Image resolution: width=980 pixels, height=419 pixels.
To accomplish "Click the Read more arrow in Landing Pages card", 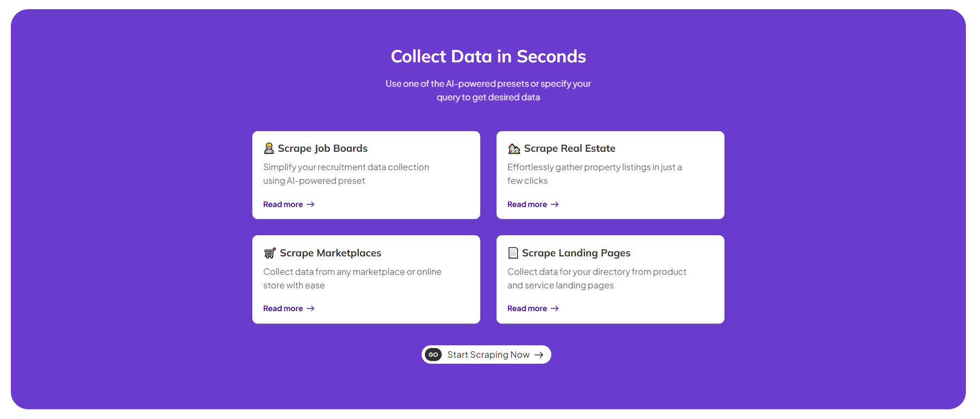I will (555, 308).
